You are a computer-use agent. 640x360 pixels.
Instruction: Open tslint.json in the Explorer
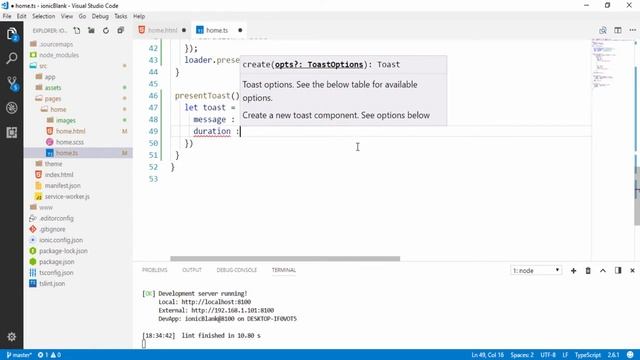click(52, 283)
